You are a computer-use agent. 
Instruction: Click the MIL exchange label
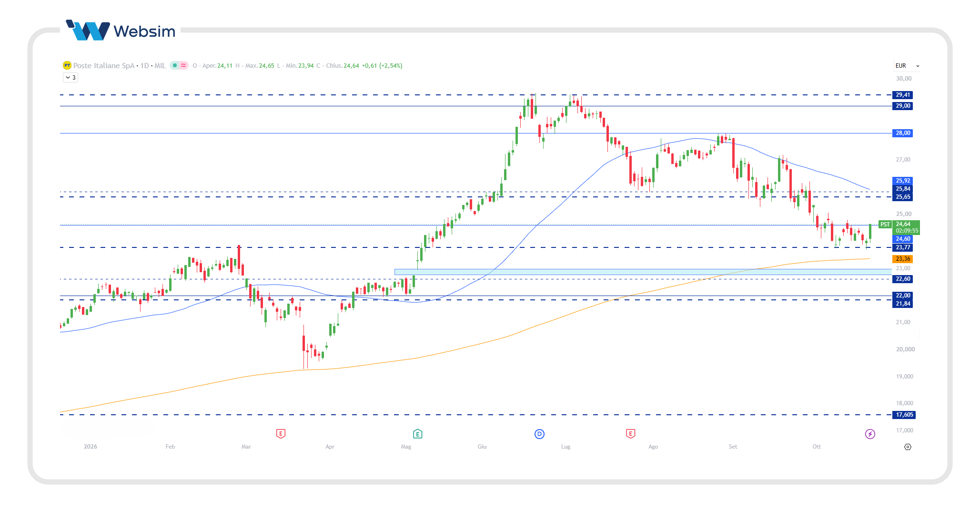click(160, 66)
